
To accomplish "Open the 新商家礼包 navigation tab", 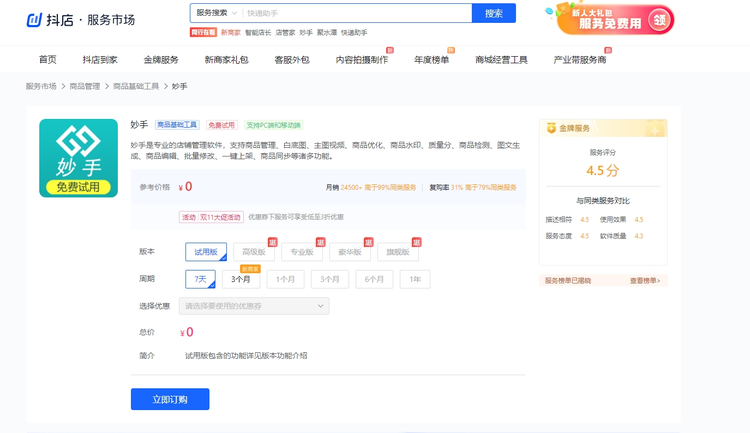I will tap(227, 60).
